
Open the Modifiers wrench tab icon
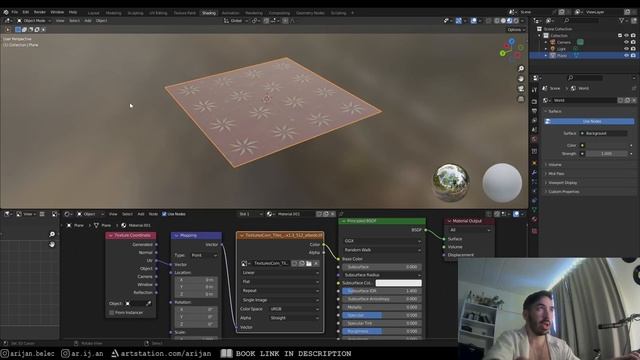[x=534, y=173]
